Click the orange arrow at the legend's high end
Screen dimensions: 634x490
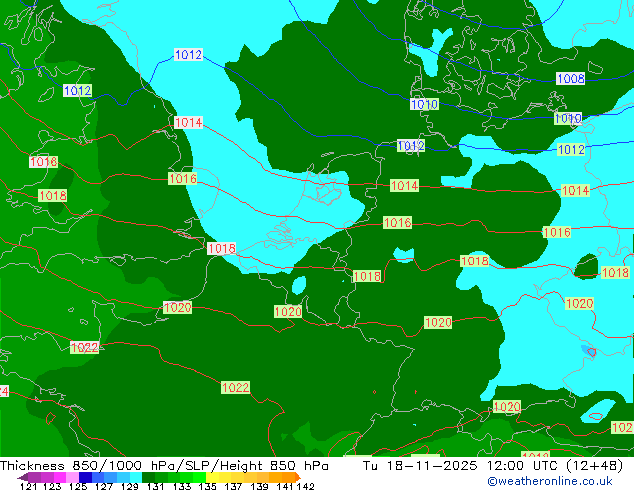298,477
